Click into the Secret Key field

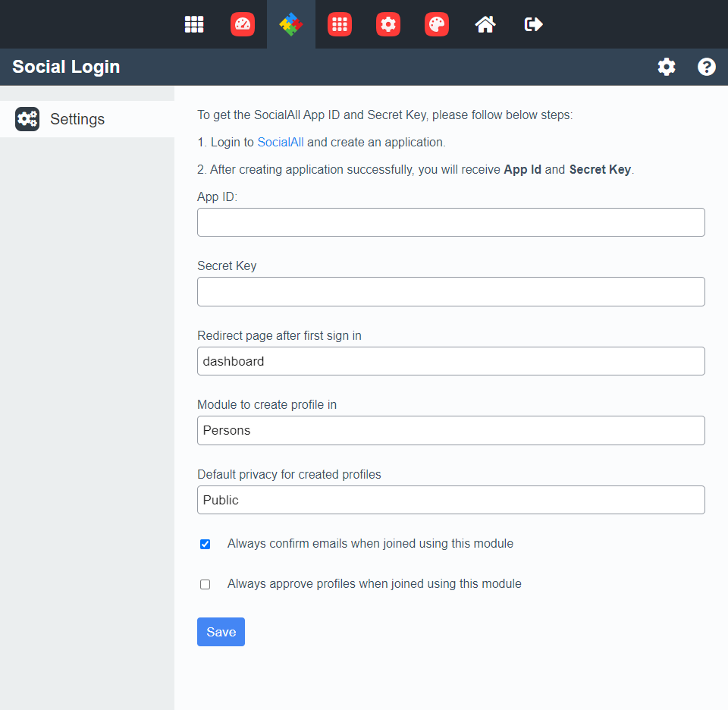click(x=450, y=291)
